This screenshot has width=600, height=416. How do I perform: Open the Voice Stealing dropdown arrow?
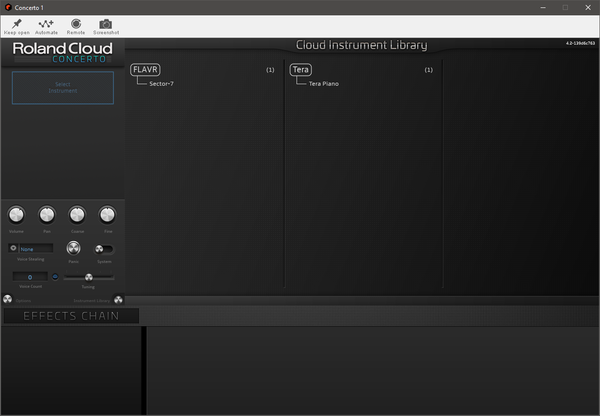[13, 248]
